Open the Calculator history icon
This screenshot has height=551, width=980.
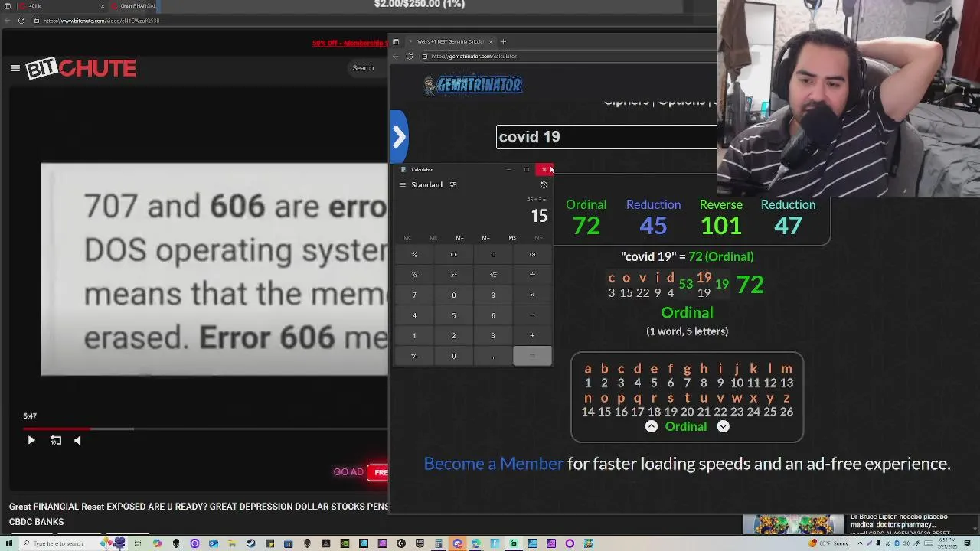(544, 184)
